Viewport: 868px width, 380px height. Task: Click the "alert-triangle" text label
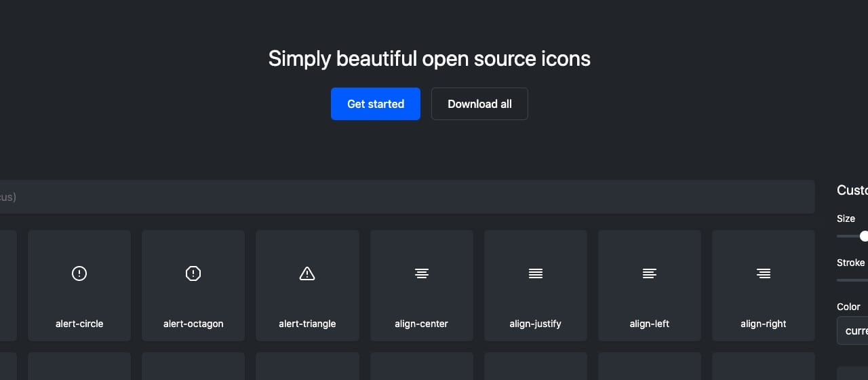coord(307,324)
